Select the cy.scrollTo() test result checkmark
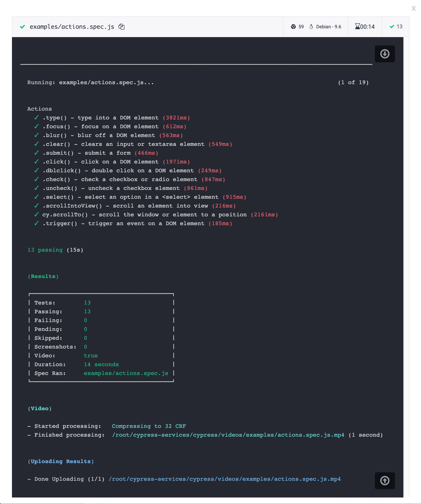Image resolution: width=421 pixels, height=504 pixels. [36, 215]
